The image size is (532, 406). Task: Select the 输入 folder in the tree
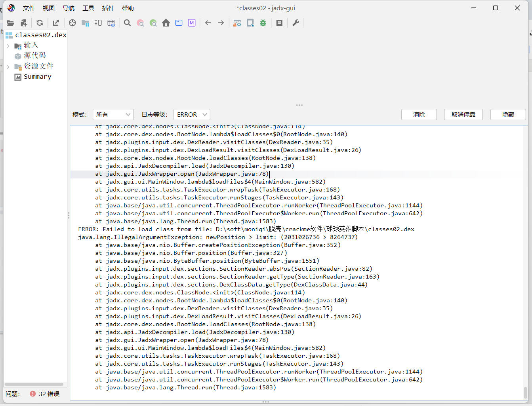(x=27, y=46)
